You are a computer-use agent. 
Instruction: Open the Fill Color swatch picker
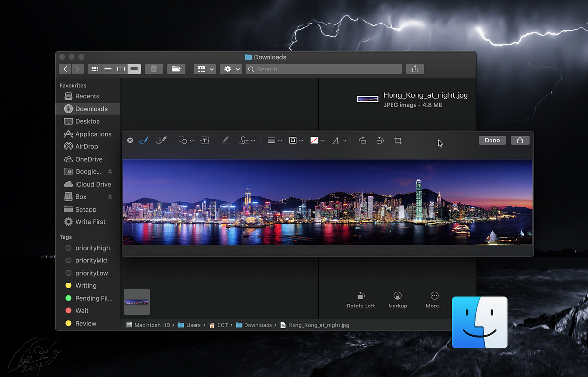pyautogui.click(x=316, y=140)
